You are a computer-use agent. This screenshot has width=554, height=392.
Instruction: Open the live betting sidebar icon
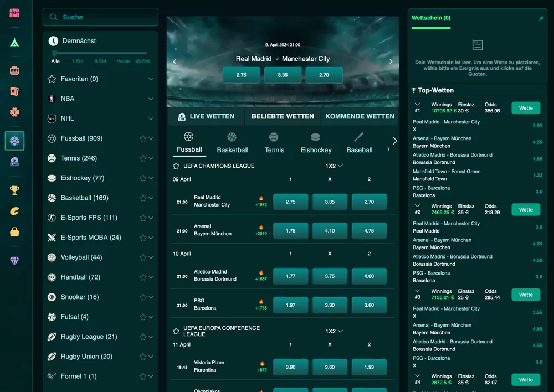click(x=14, y=162)
